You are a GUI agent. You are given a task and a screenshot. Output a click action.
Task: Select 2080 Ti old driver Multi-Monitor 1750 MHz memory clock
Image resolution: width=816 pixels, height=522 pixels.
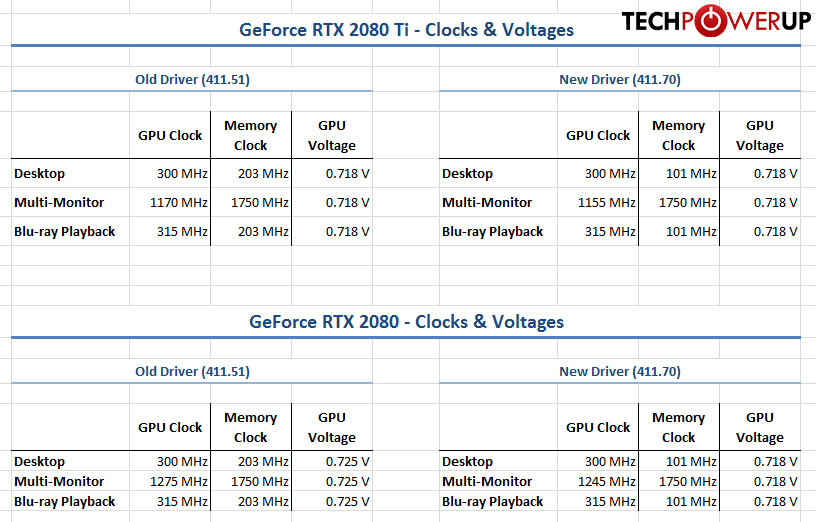click(260, 202)
